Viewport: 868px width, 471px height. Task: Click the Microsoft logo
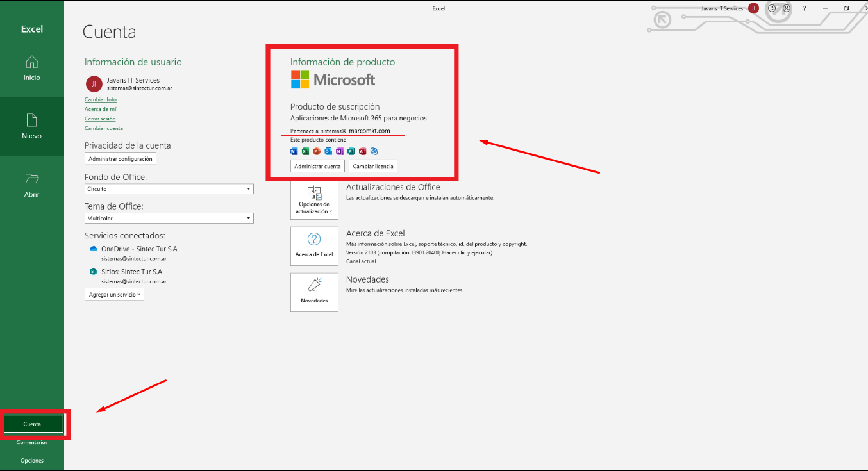click(x=333, y=79)
